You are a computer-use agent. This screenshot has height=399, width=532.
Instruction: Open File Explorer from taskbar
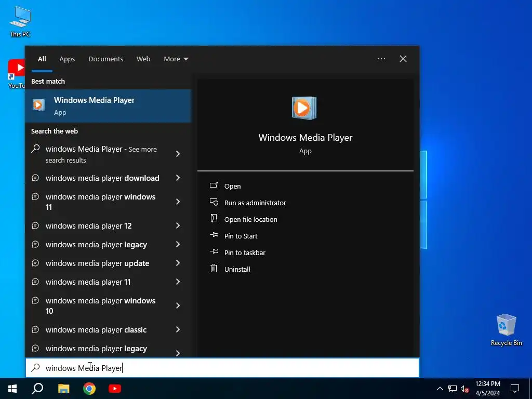pyautogui.click(x=63, y=389)
